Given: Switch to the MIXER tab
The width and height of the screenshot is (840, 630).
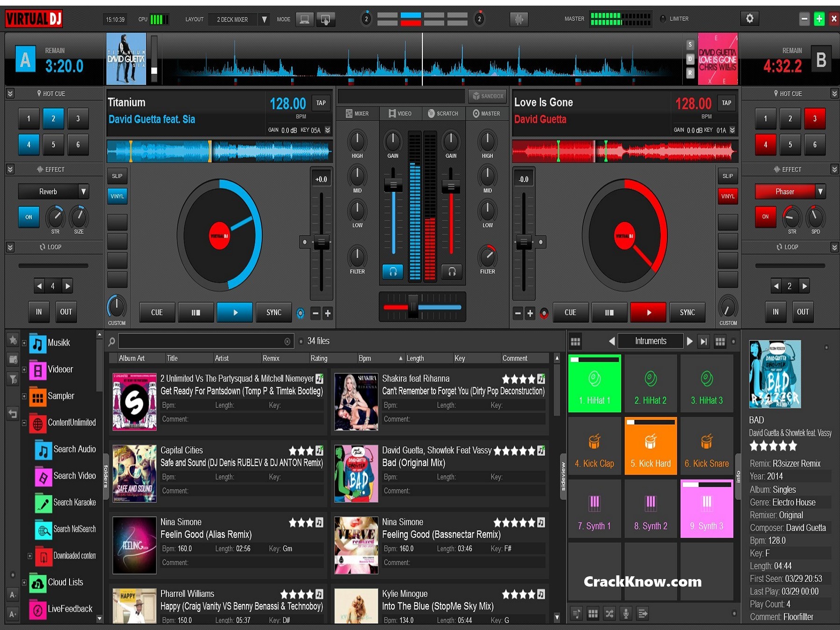Looking at the screenshot, I should click(x=357, y=113).
